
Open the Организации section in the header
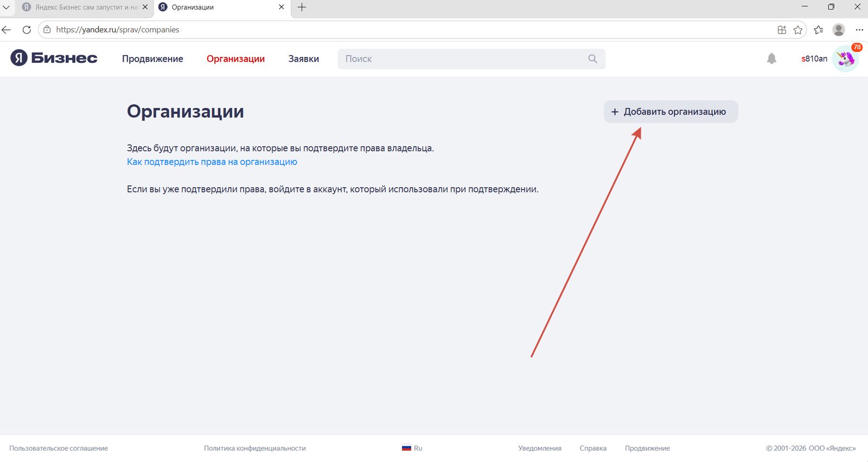point(235,59)
